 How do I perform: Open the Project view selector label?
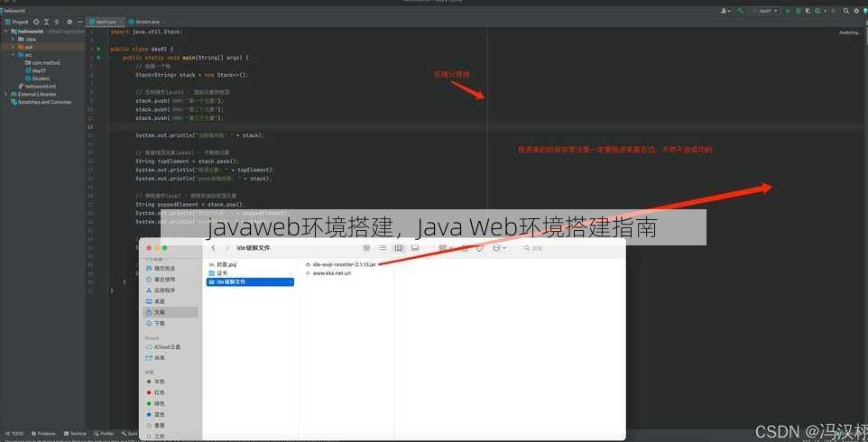click(16, 23)
